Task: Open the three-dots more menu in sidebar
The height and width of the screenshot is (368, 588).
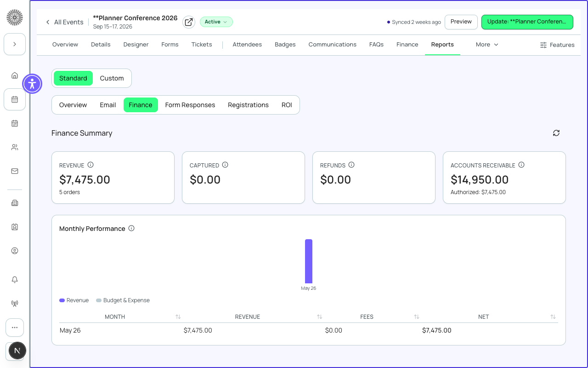Action: 15,328
